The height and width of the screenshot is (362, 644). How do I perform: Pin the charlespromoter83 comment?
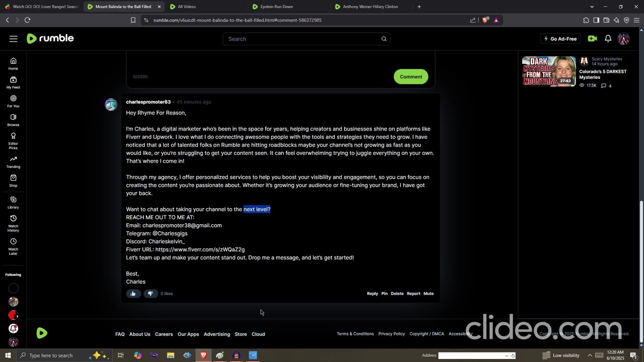[x=384, y=294]
